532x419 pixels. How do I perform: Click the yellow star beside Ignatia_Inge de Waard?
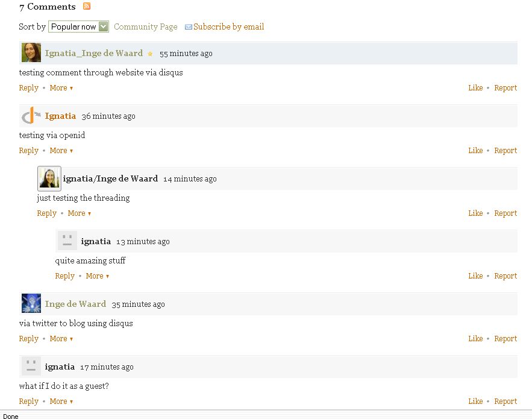coord(150,54)
